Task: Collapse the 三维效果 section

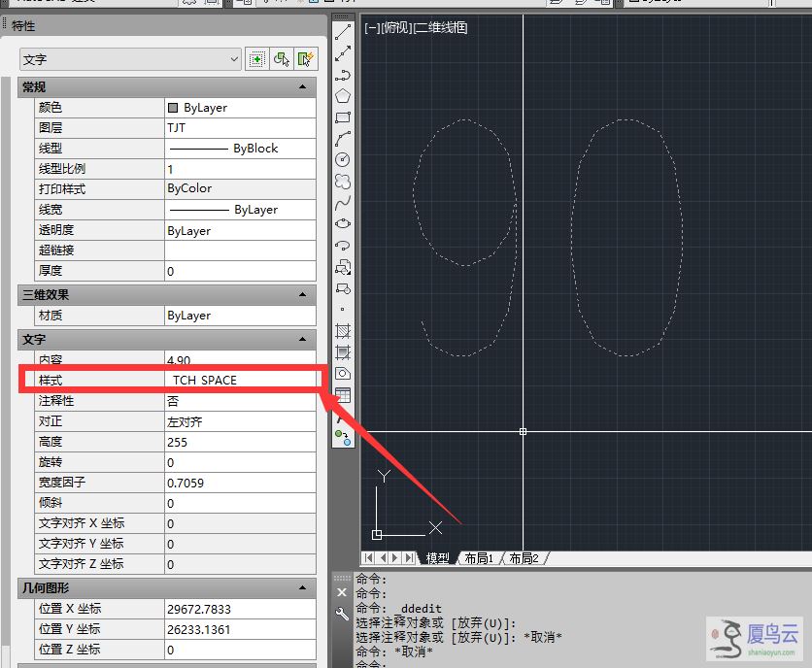Action: pos(302,294)
